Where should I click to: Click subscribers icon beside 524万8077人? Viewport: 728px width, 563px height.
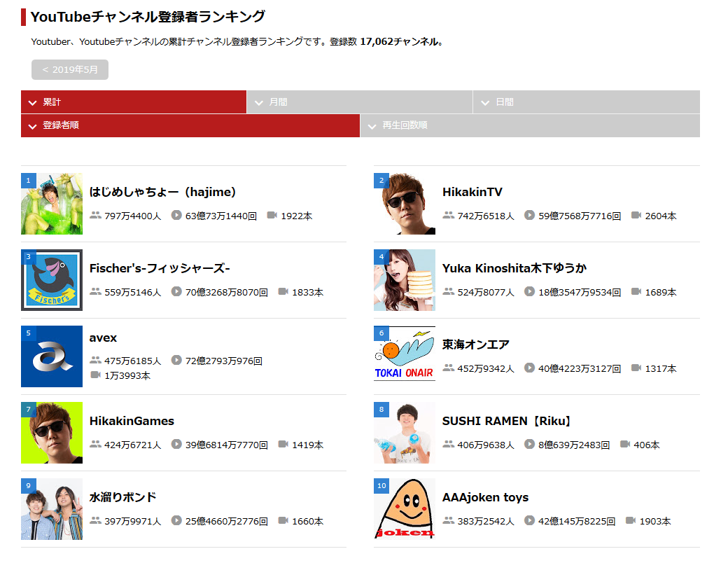[x=448, y=291]
